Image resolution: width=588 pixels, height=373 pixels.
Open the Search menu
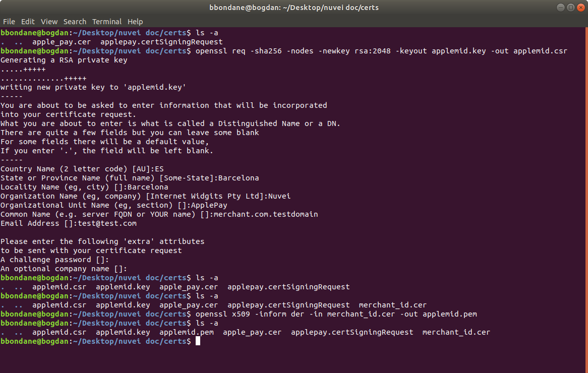point(75,22)
